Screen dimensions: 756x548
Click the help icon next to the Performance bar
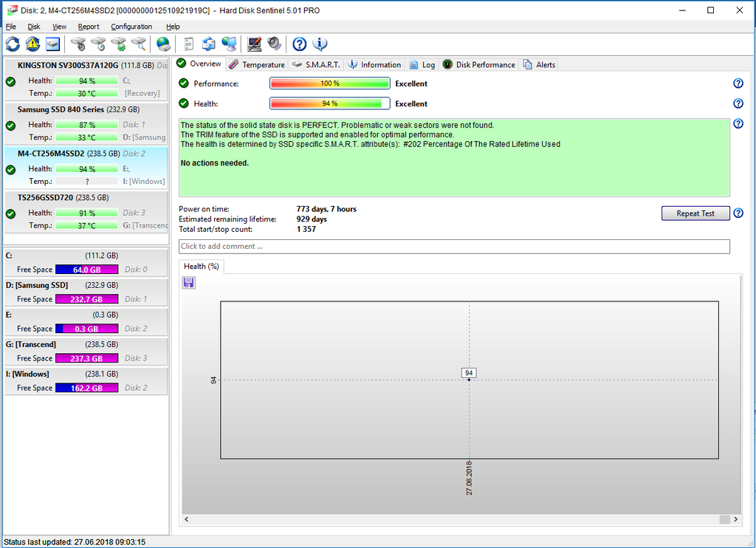tap(738, 83)
